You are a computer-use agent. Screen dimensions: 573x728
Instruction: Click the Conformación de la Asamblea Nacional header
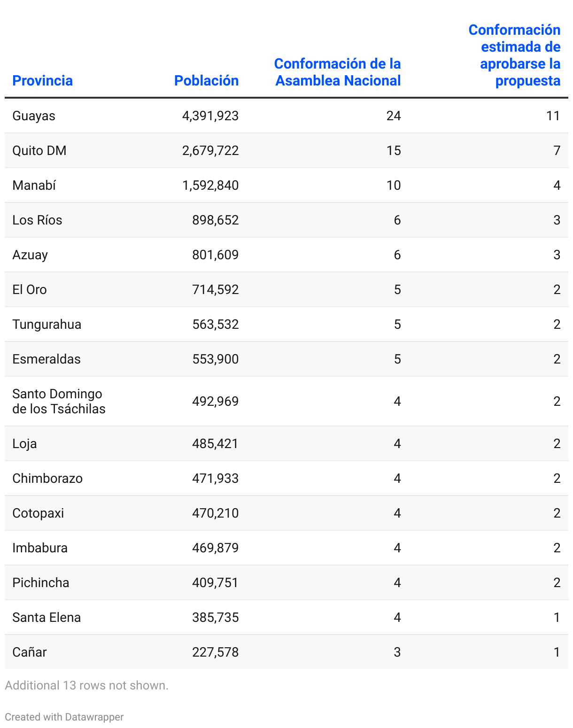click(x=337, y=72)
